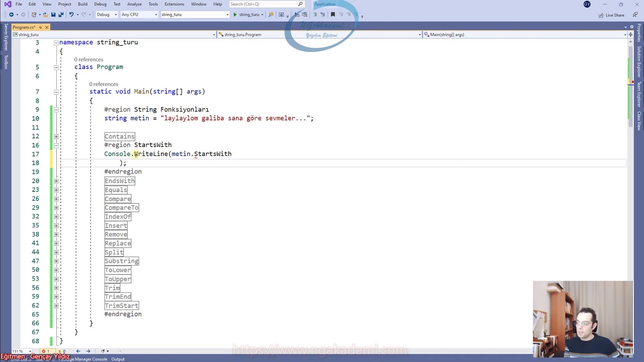Image resolution: width=644 pixels, height=362 pixels.
Task: Open the Analyze menu
Action: 134,4
